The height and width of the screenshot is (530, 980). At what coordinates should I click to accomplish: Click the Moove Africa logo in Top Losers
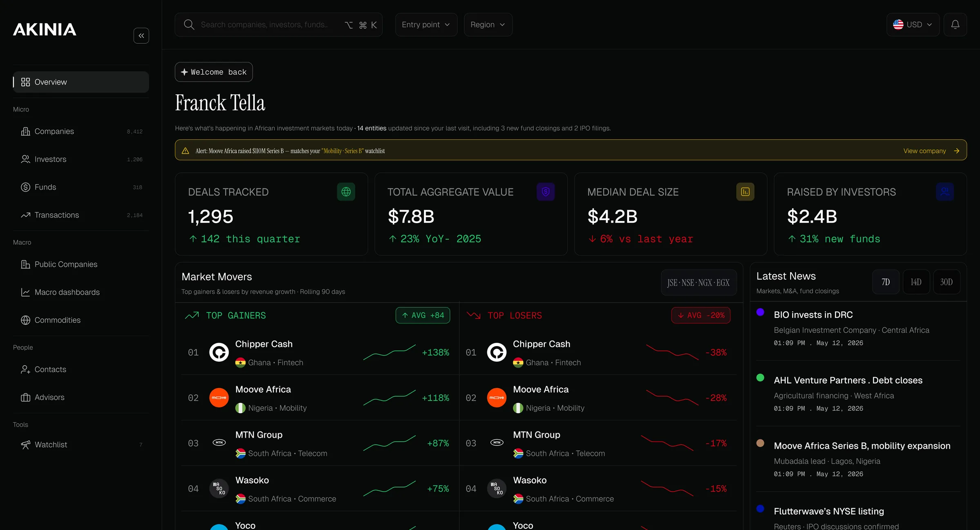pos(497,398)
